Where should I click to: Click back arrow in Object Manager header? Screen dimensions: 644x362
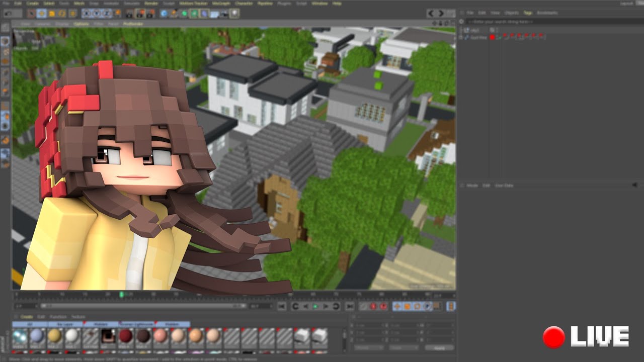click(x=432, y=13)
